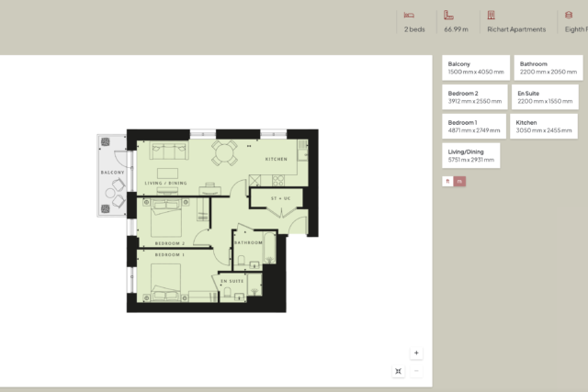Click the balcony area on the floor plan
Viewport: 588px width, 392px height.
pos(112,176)
